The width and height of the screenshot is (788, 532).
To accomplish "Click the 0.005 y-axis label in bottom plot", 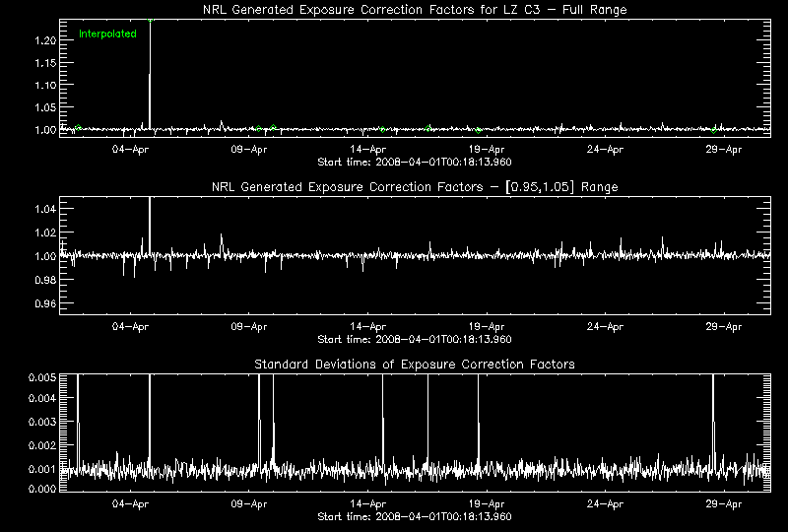I will [x=37, y=377].
